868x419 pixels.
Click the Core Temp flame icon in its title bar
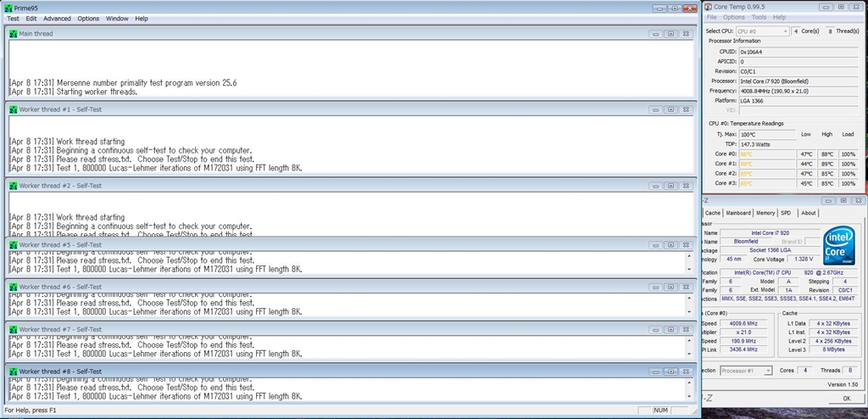708,7
